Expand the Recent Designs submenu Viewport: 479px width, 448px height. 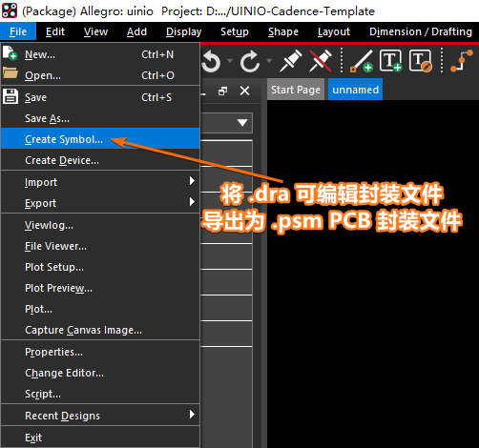pos(100,416)
